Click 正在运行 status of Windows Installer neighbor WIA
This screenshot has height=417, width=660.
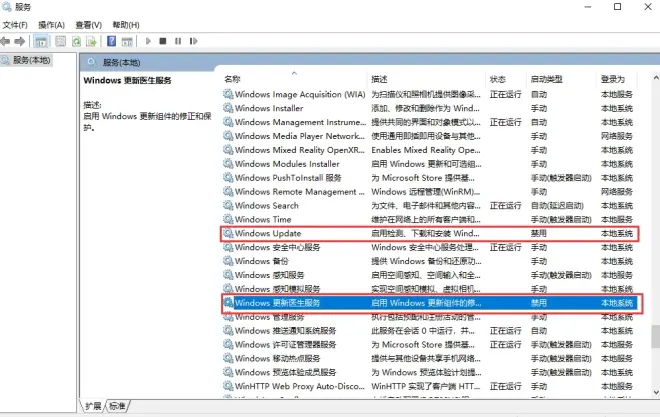click(x=506, y=94)
